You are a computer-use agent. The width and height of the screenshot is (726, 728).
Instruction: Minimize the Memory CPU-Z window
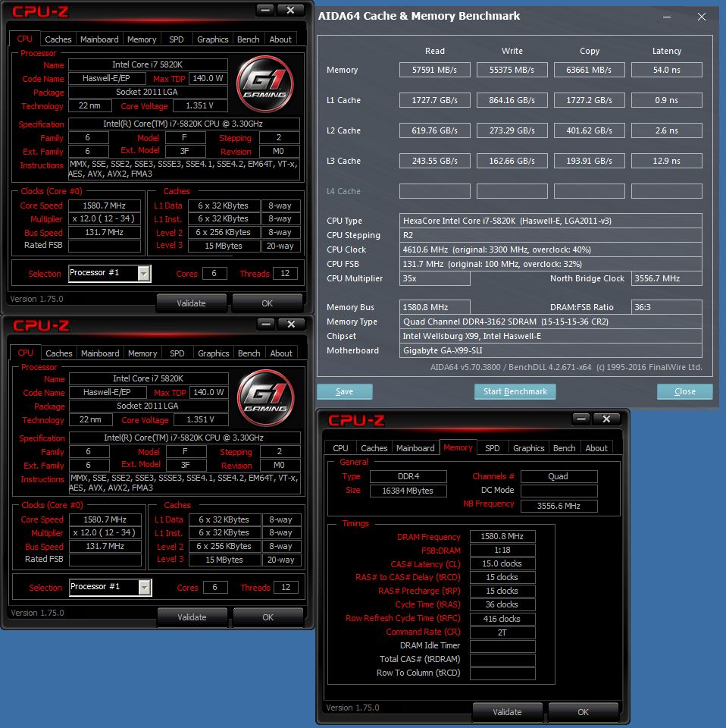tap(580, 419)
